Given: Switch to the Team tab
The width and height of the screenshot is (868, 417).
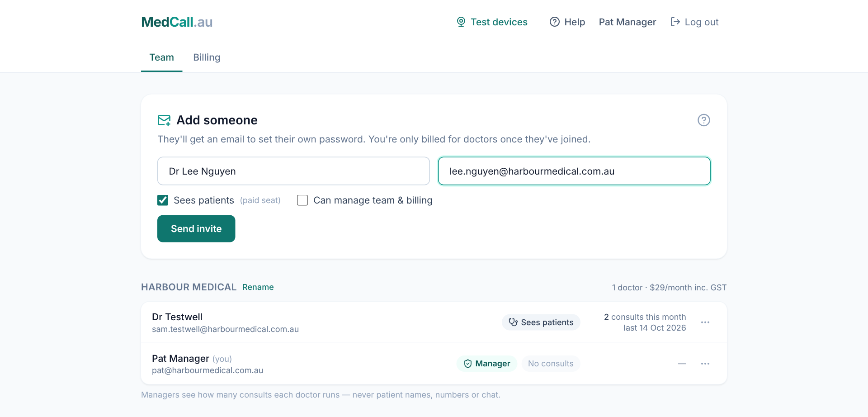Looking at the screenshot, I should coord(162,57).
